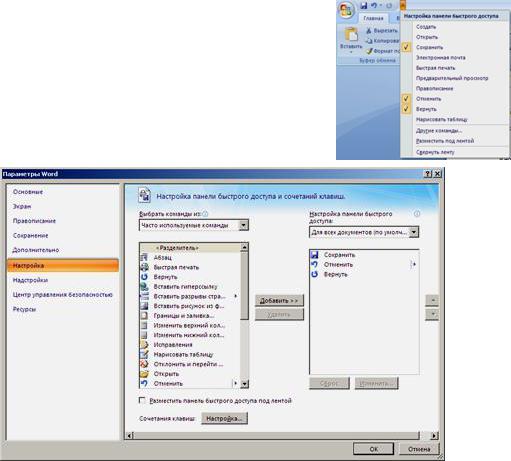Click the OK button
Image resolution: width=511 pixels, height=461 pixels.
374,449
